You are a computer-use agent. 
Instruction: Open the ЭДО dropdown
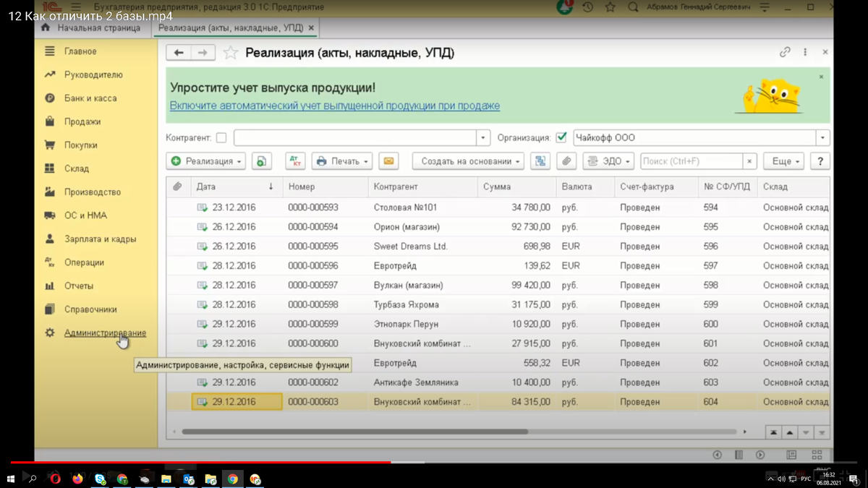click(608, 161)
